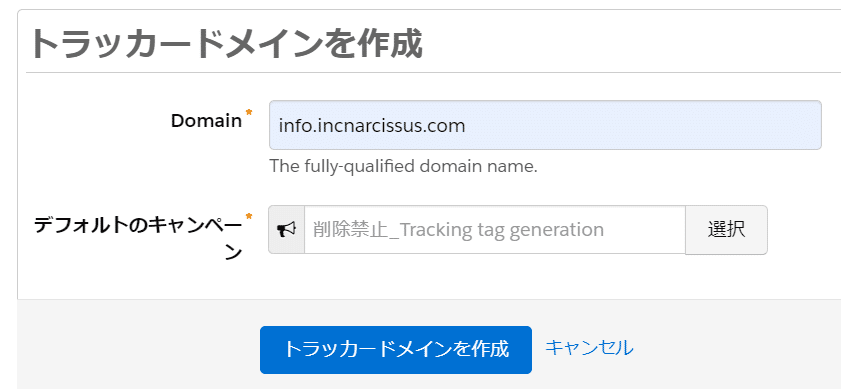Click gray footer area beside キャンセル
This screenshot has width=841, height=389.
coord(735,349)
